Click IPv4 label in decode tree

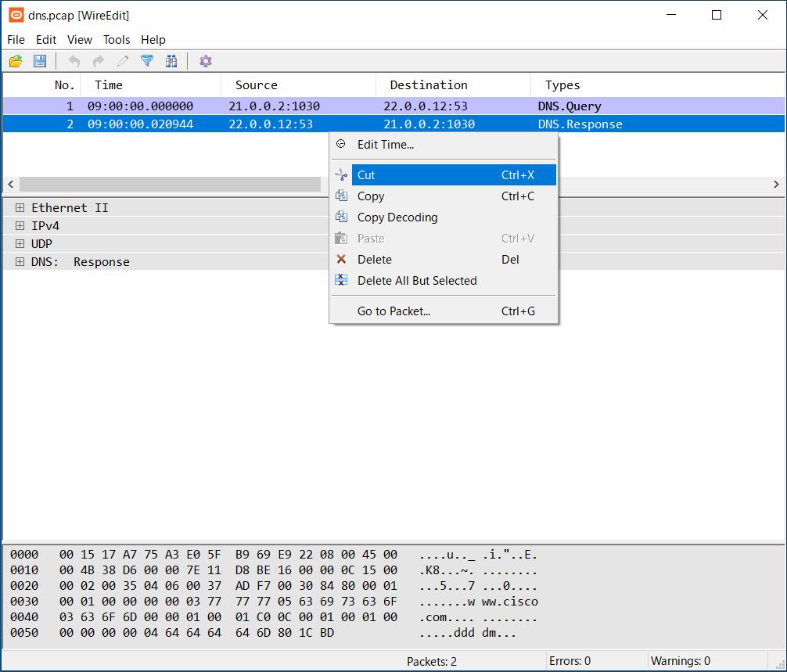click(x=45, y=226)
